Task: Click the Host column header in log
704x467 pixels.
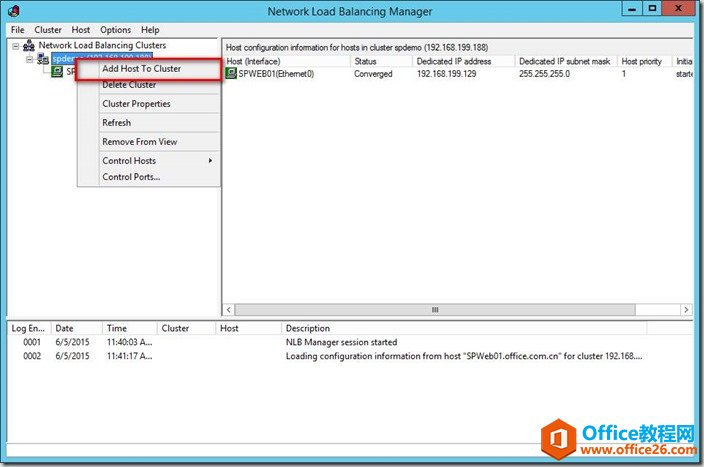Action: click(x=249, y=328)
